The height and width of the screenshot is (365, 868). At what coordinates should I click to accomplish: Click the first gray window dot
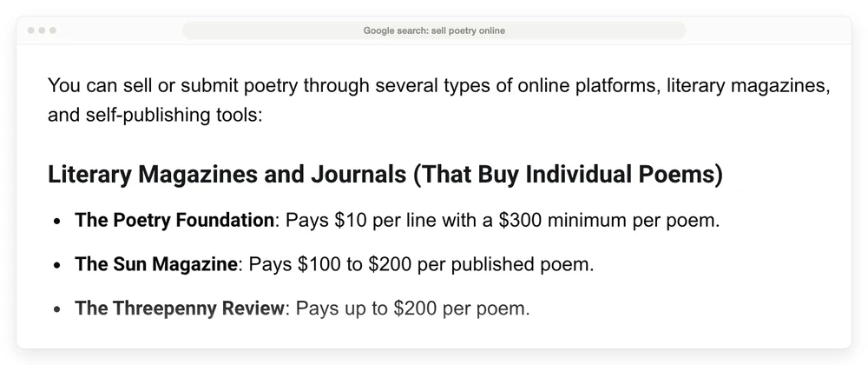[30, 30]
